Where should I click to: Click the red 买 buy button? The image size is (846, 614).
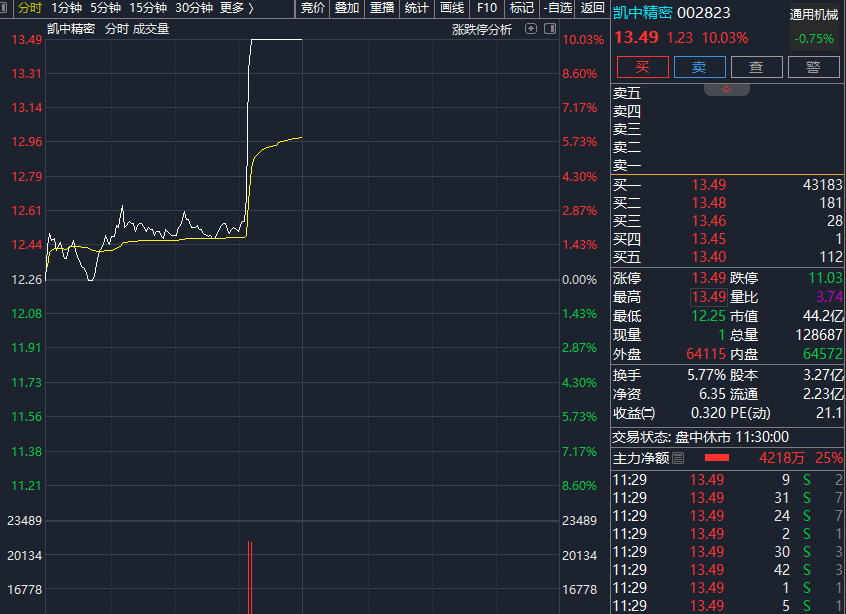642,67
